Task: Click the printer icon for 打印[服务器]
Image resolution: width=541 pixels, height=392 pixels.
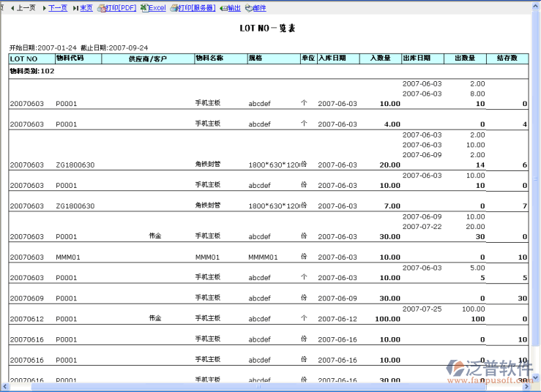Action: click(x=174, y=8)
